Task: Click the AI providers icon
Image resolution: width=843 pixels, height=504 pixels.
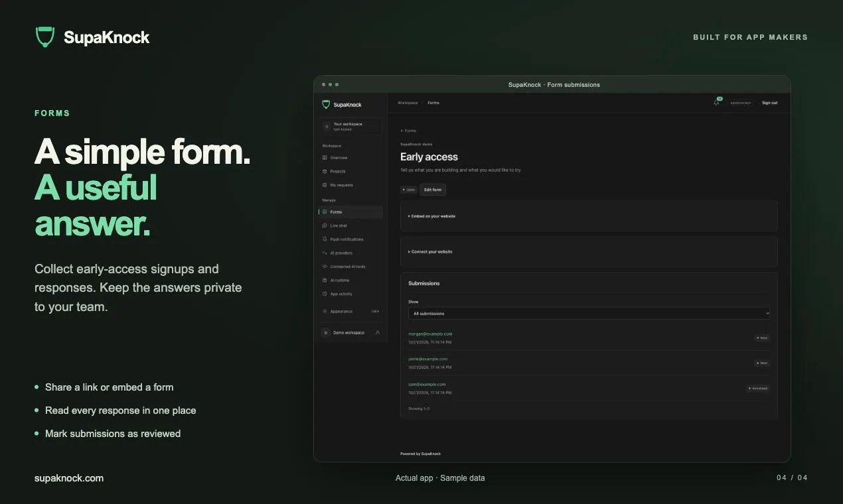Action: coord(325,253)
